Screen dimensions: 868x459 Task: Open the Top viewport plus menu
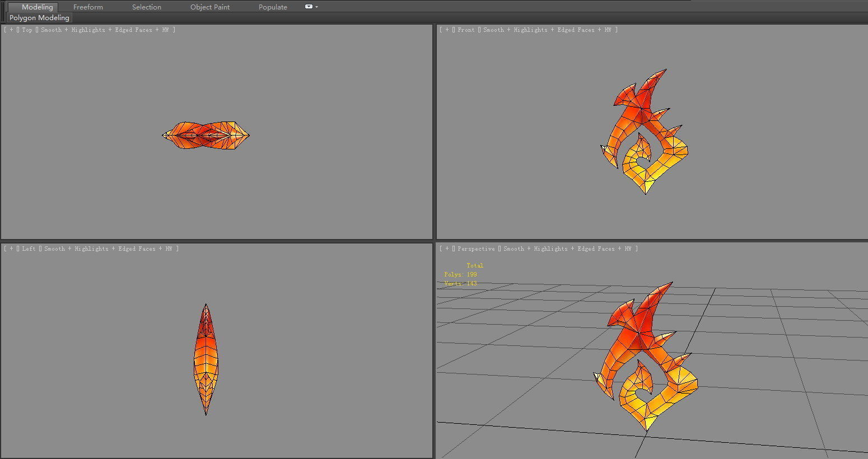coord(11,30)
